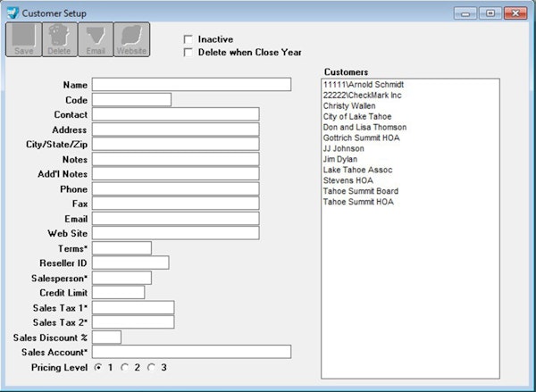
Task: Choose Tahoe Summit Board in the list
Action: coord(360,191)
